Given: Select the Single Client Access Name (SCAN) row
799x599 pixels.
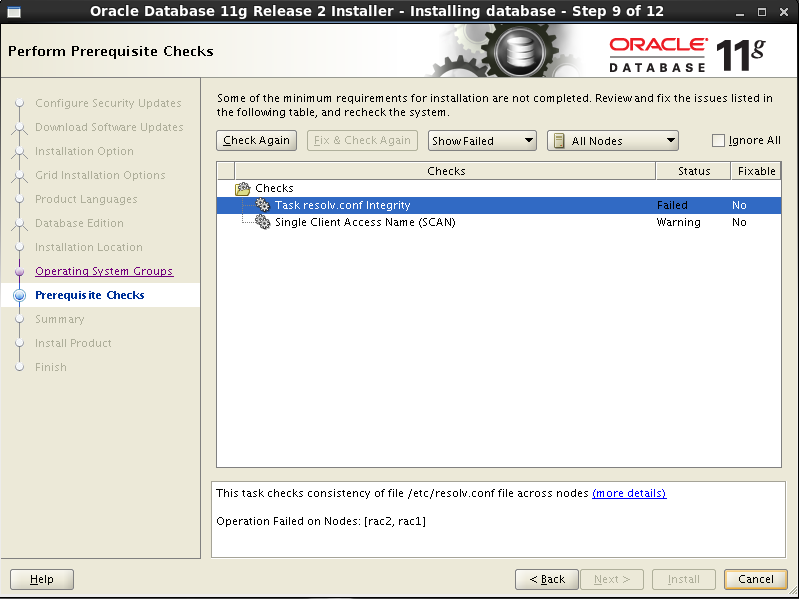Looking at the screenshot, I should (499, 222).
